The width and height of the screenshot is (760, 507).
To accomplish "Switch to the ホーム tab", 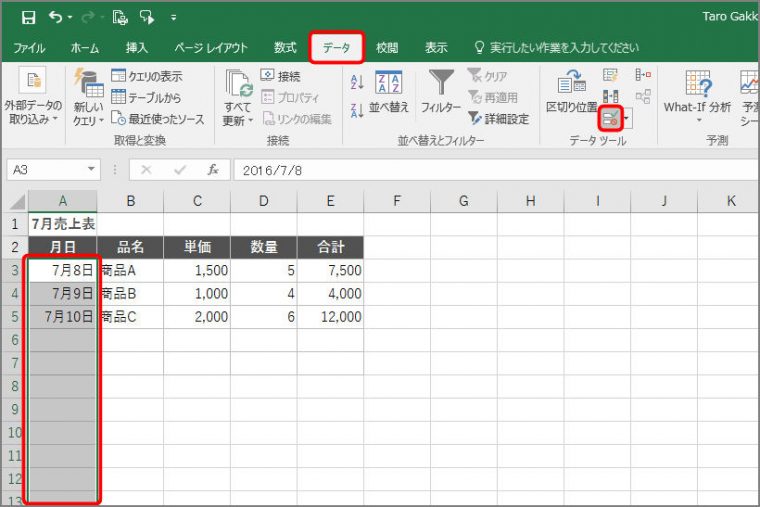I will 85,48.
